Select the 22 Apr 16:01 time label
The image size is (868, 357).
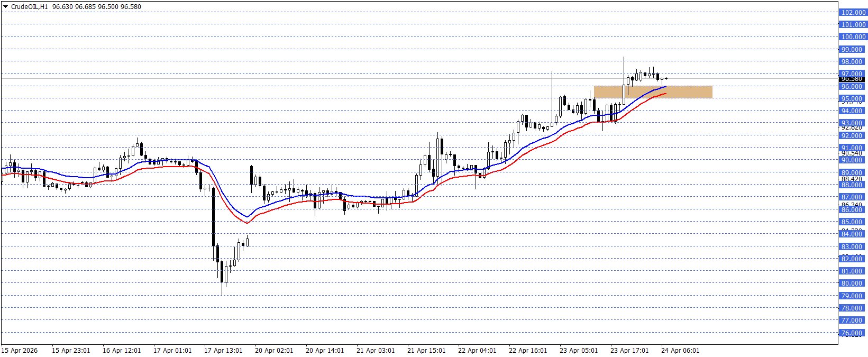pyautogui.click(x=528, y=351)
